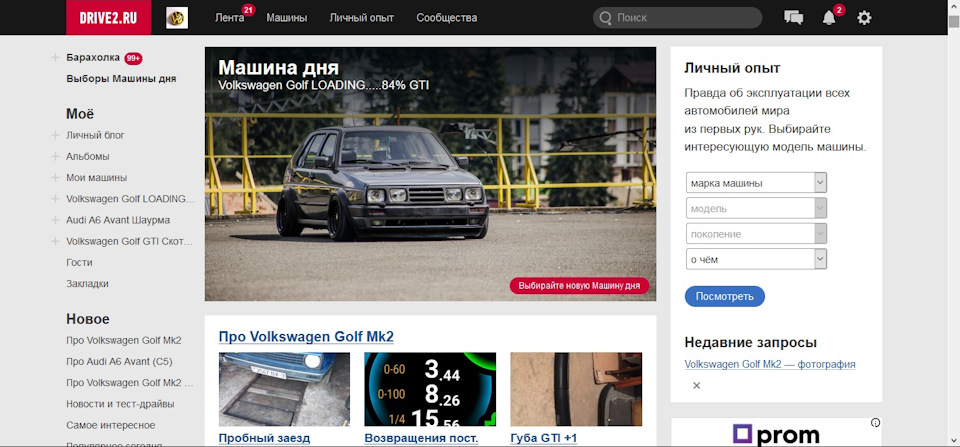The width and height of the screenshot is (960, 447).
Task: Open Барахолка in the sidebar
Action: [93, 58]
